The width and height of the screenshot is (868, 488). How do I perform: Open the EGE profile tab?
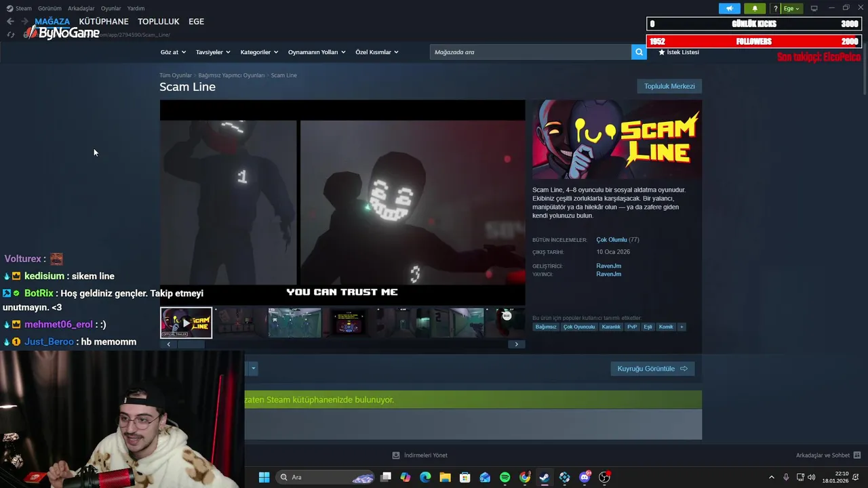pyautogui.click(x=196, y=22)
